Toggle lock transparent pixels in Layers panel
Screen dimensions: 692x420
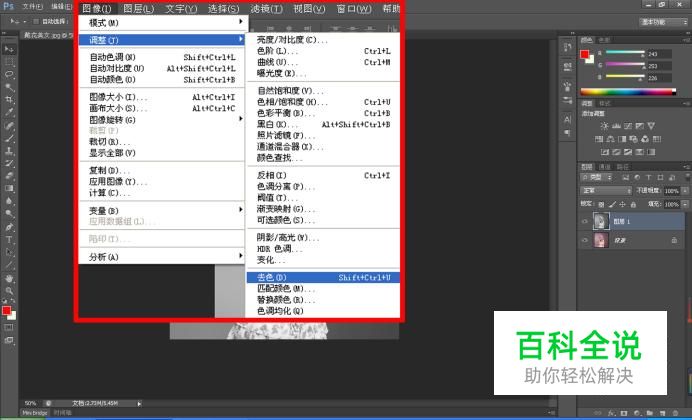[x=601, y=205]
